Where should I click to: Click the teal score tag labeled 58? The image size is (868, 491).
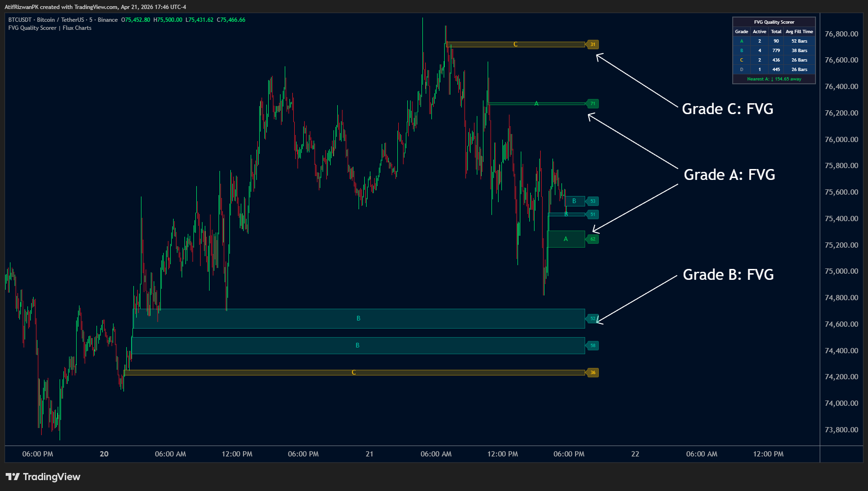tap(592, 346)
